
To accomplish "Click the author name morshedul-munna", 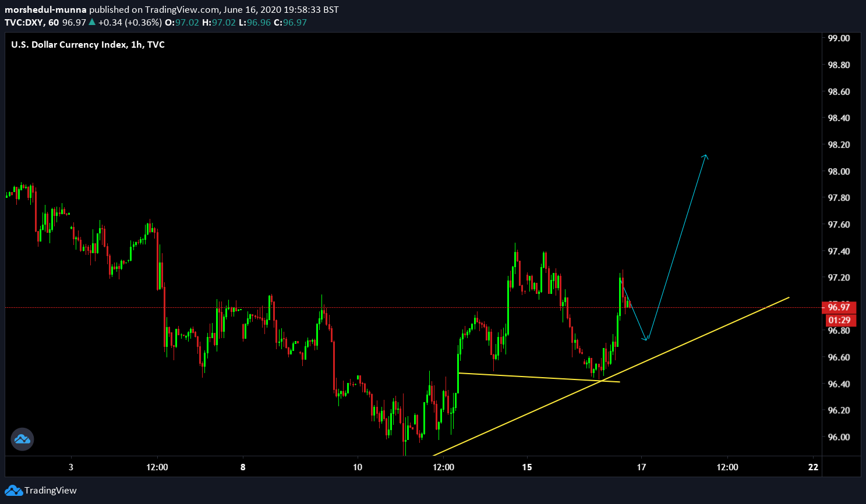I will pos(45,10).
